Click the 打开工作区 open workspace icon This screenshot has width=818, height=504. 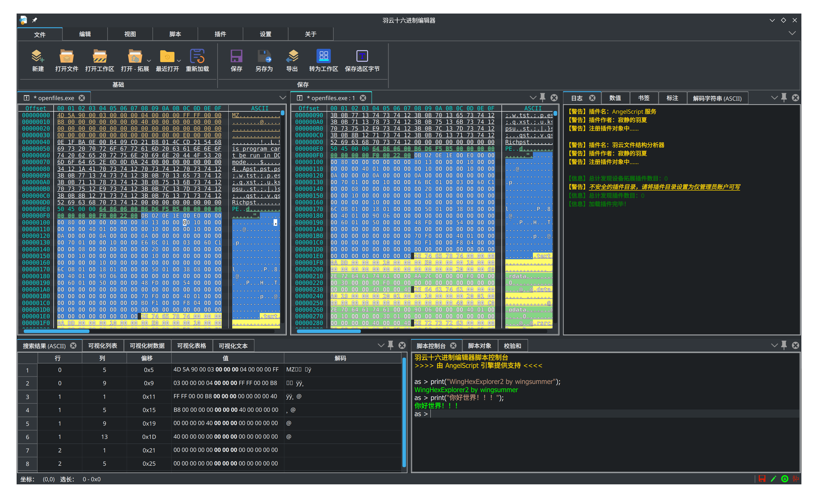(99, 56)
